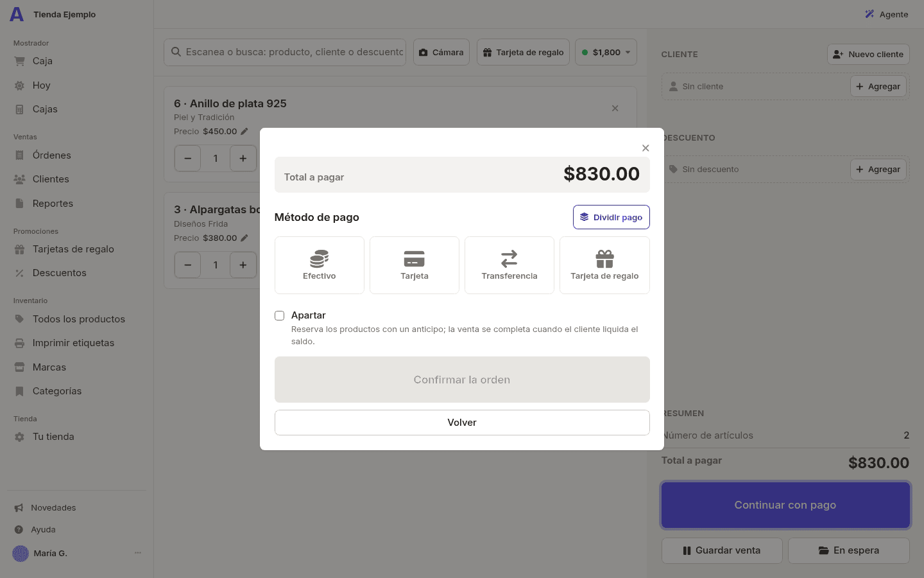Open María G. account options menu

pos(137,553)
